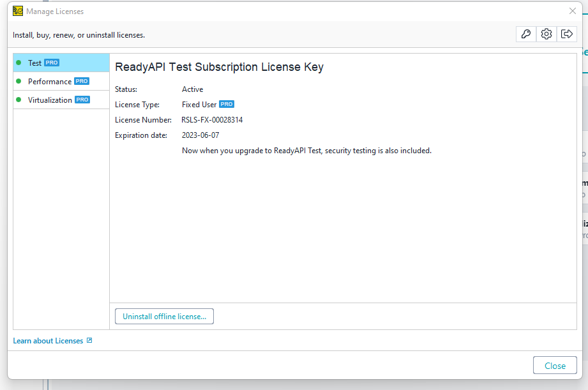Screen dimensions: 588x390
Task: Click the ReadyAPI Test Subscription License Key heading
Action: 219,67
